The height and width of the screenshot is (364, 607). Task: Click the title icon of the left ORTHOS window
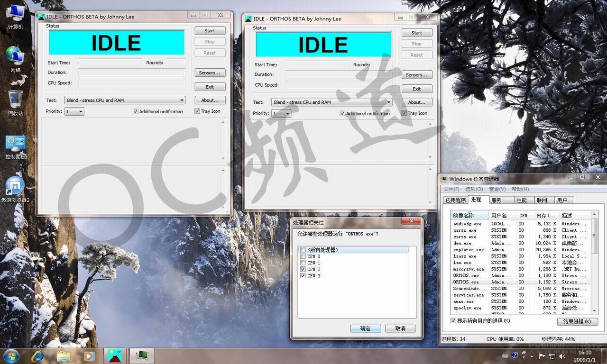(41, 17)
